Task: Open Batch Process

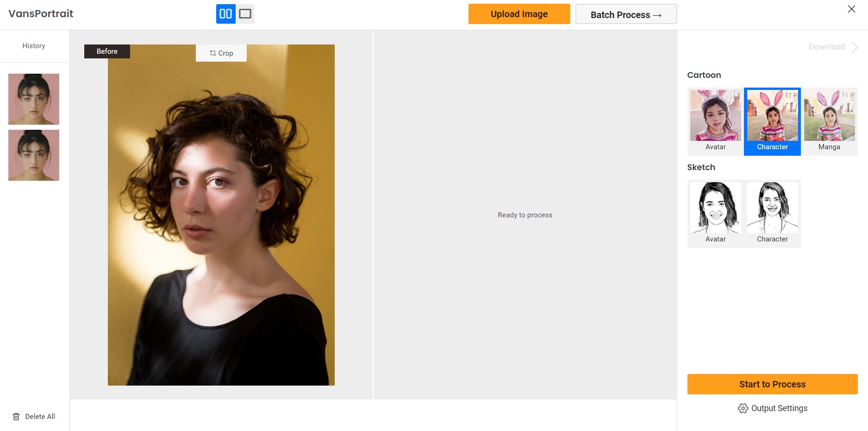Action: (x=626, y=14)
